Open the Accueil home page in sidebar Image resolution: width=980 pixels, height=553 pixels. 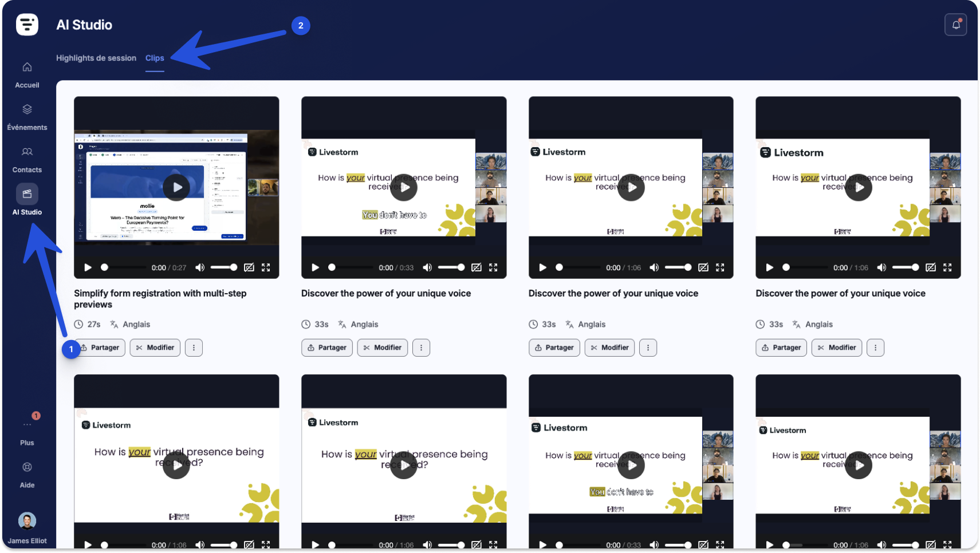27,75
